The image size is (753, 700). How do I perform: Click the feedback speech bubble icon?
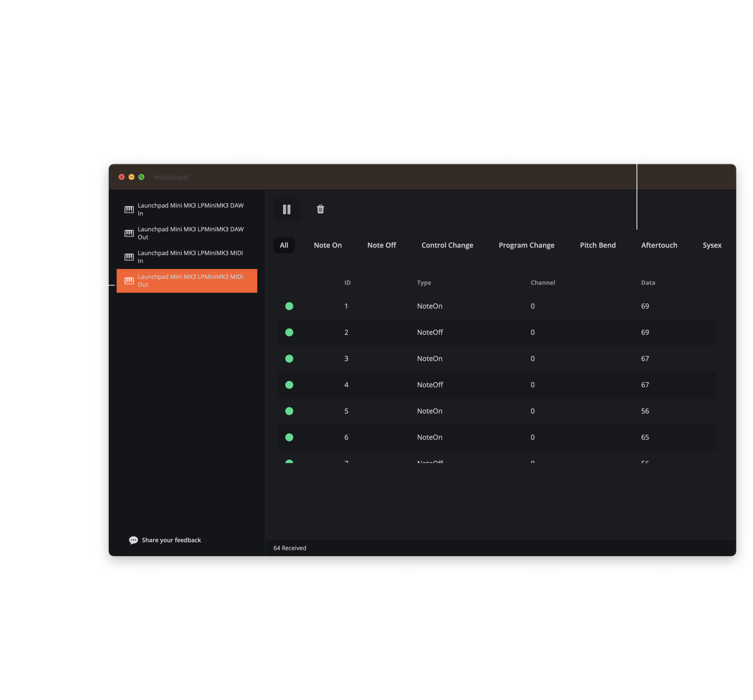(x=134, y=540)
